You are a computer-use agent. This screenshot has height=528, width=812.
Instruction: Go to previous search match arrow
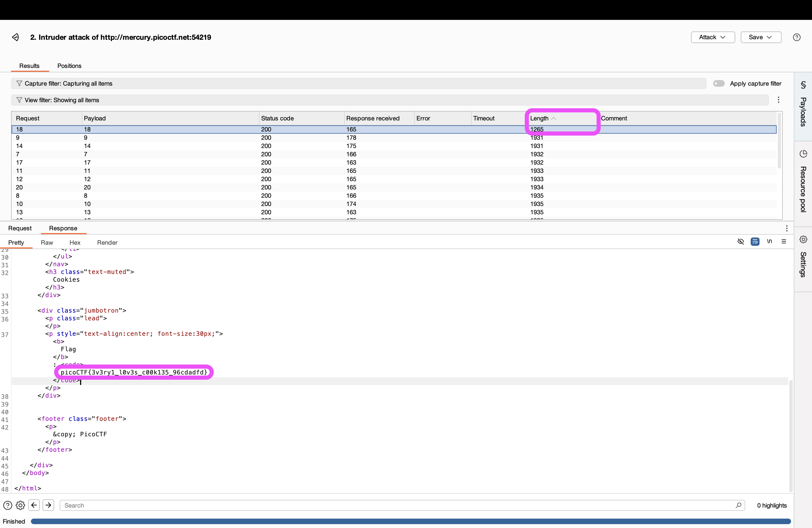click(34, 505)
